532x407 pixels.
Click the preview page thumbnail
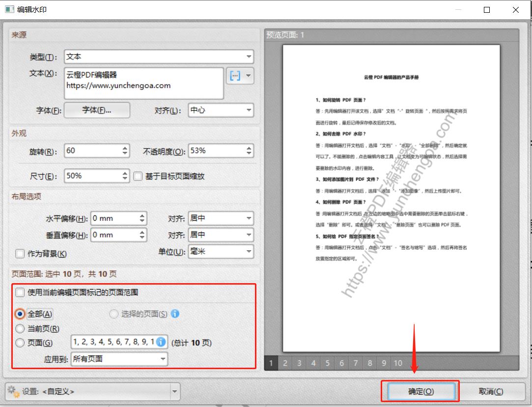391,198
